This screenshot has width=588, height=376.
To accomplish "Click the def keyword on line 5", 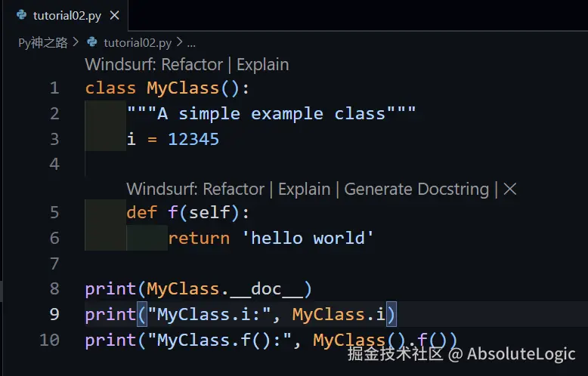I will pos(142,213).
